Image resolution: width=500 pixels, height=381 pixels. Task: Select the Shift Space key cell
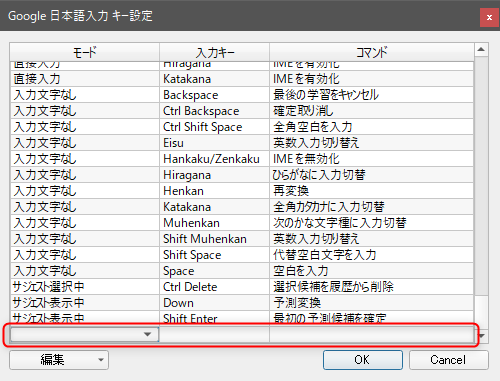click(x=214, y=255)
